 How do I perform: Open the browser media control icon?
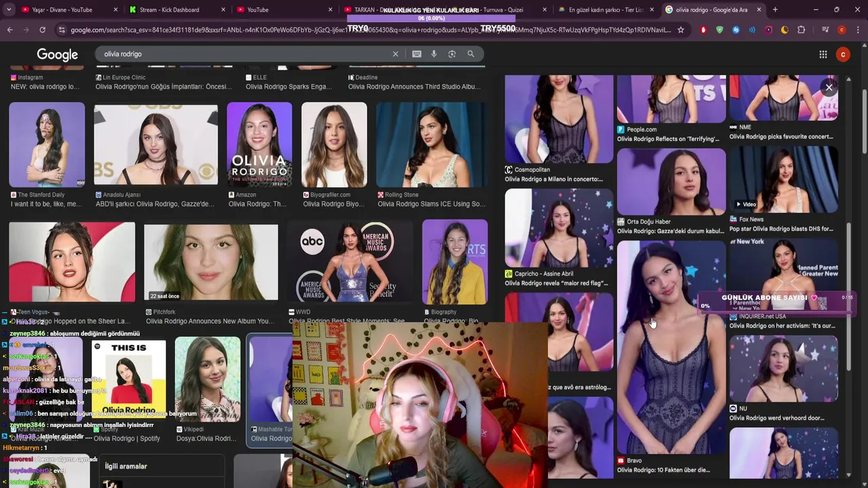pyautogui.click(x=825, y=30)
